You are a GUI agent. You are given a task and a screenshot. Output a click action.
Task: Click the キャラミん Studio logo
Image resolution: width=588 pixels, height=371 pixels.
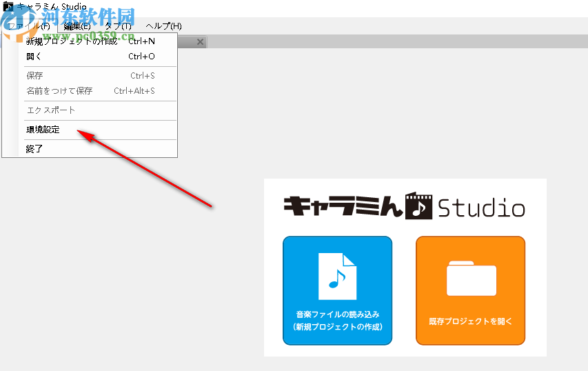pyautogui.click(x=404, y=206)
